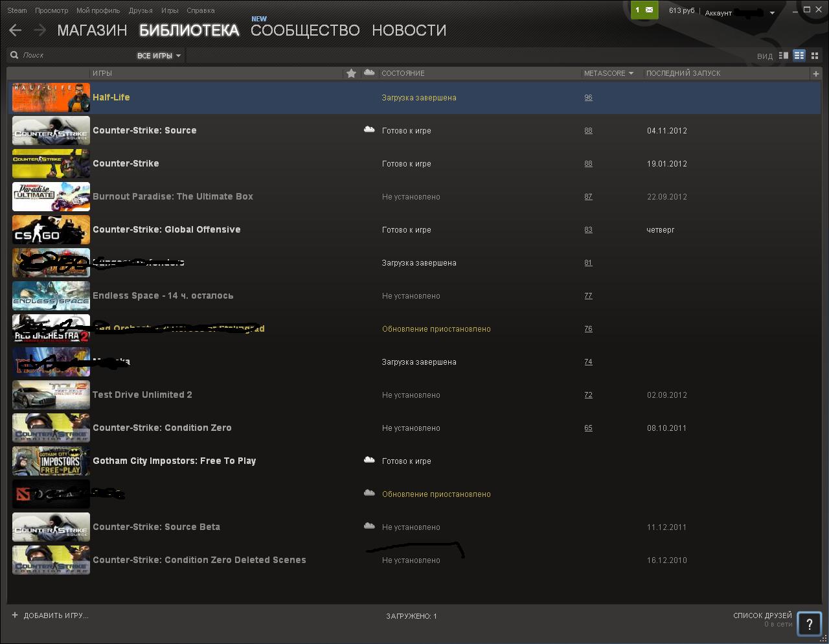This screenshot has height=644, width=829.
Task: Click the Counter-Strike: Source cloud icon
Action: (369, 130)
